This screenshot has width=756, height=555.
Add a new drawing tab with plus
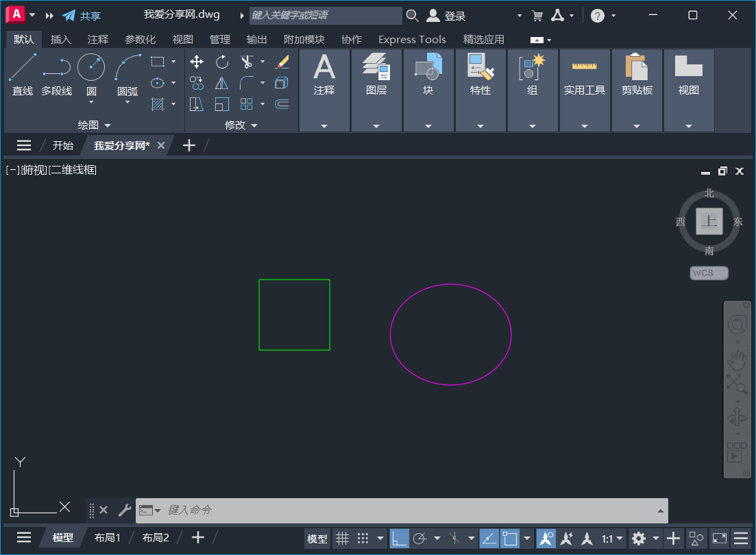pos(189,146)
